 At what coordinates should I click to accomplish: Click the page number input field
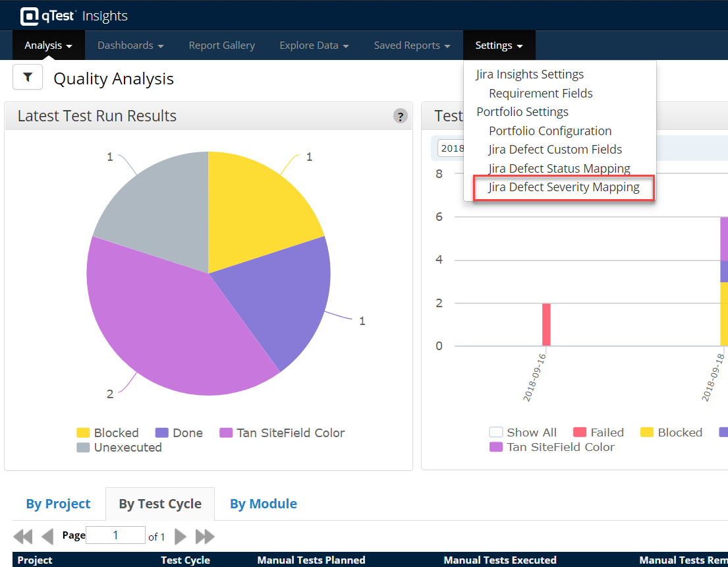115,535
